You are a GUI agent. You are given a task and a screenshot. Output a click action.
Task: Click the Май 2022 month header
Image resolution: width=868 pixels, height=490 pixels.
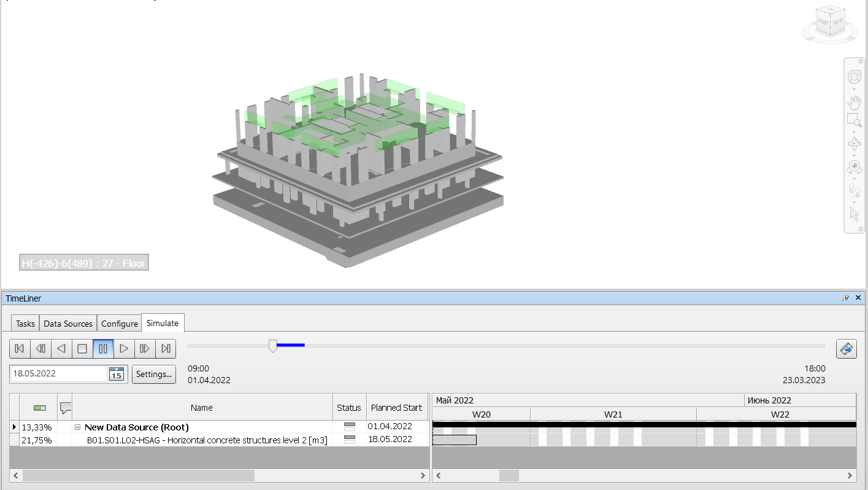(x=588, y=400)
